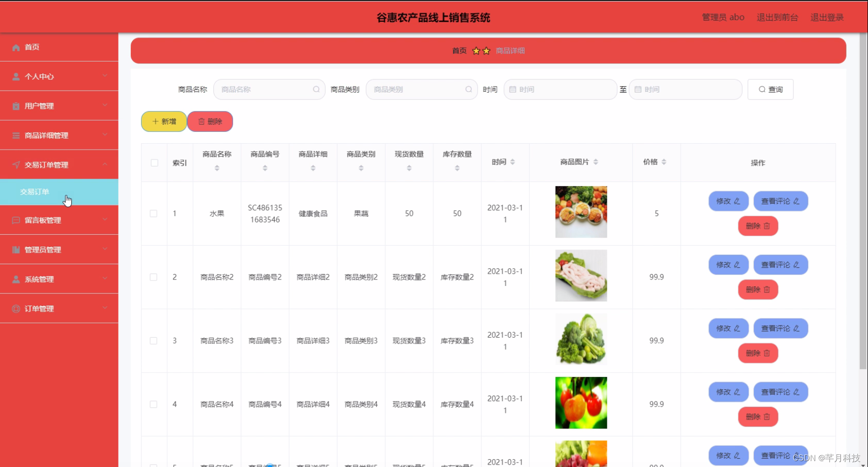Click the yellow 新增 add button

(163, 121)
